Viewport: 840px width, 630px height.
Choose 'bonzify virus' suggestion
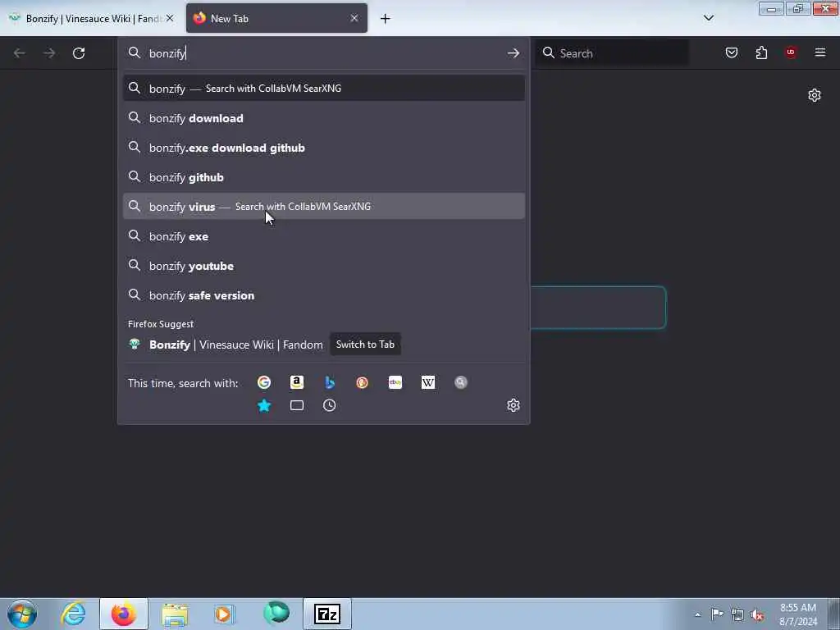pos(323,206)
